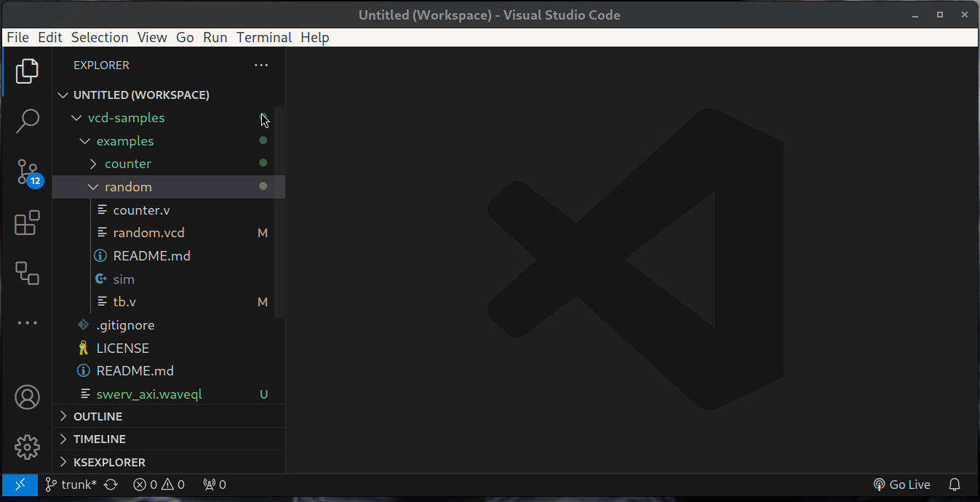Open swerv_axi.waveql file
980x502 pixels.
(149, 394)
